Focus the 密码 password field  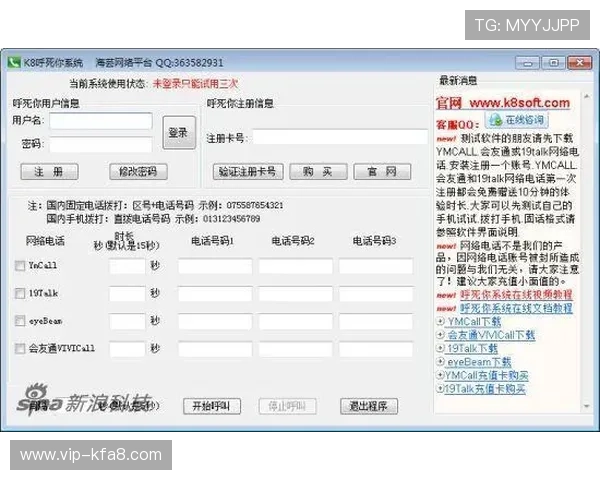click(x=101, y=145)
